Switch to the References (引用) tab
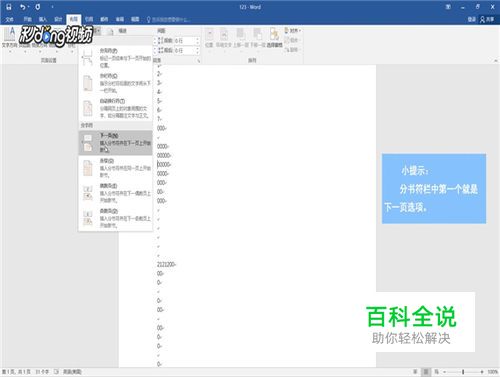 click(89, 20)
